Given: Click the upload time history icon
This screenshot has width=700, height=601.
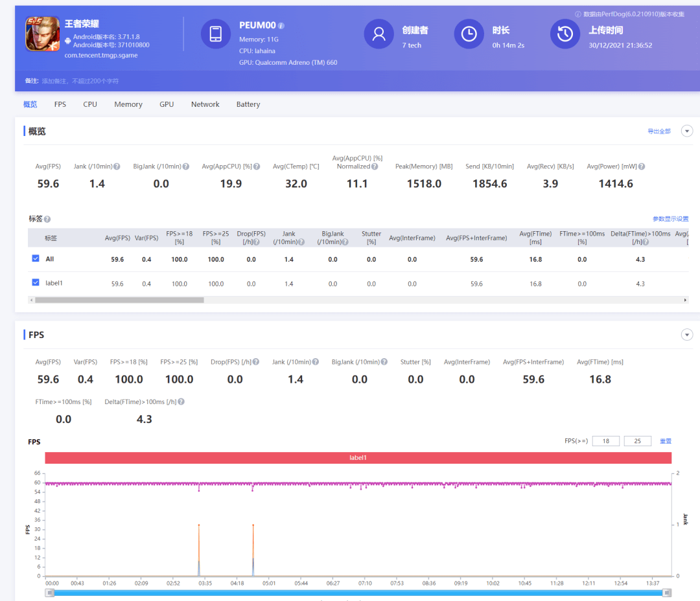Looking at the screenshot, I should coord(565,34).
